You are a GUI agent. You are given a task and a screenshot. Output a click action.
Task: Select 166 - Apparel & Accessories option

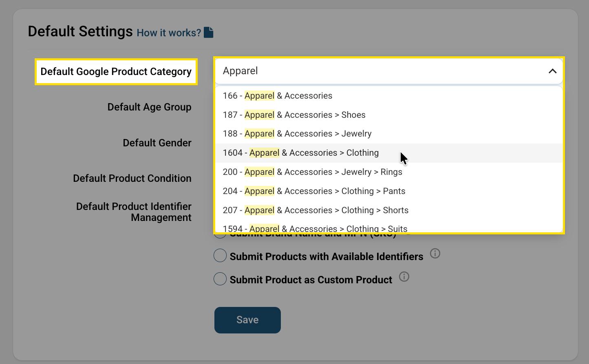point(277,96)
